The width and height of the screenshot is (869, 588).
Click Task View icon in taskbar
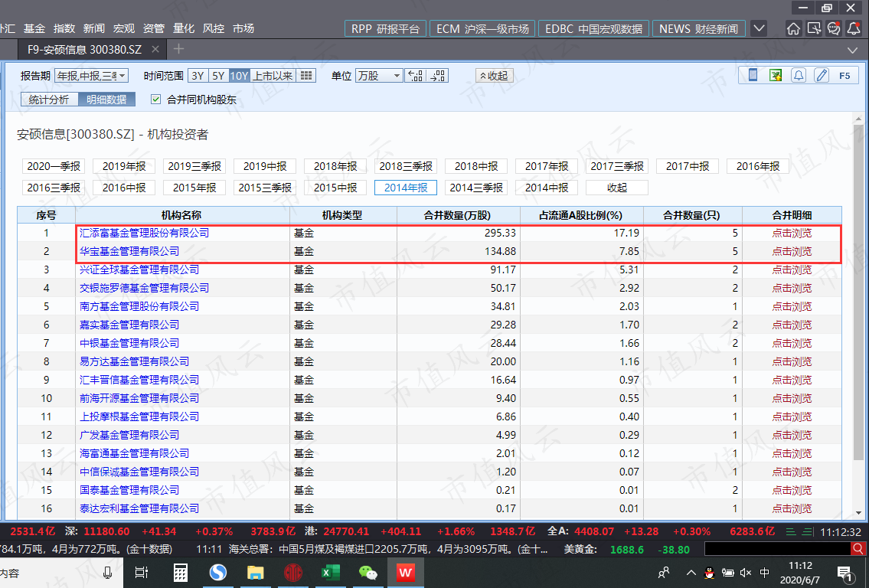click(x=142, y=573)
